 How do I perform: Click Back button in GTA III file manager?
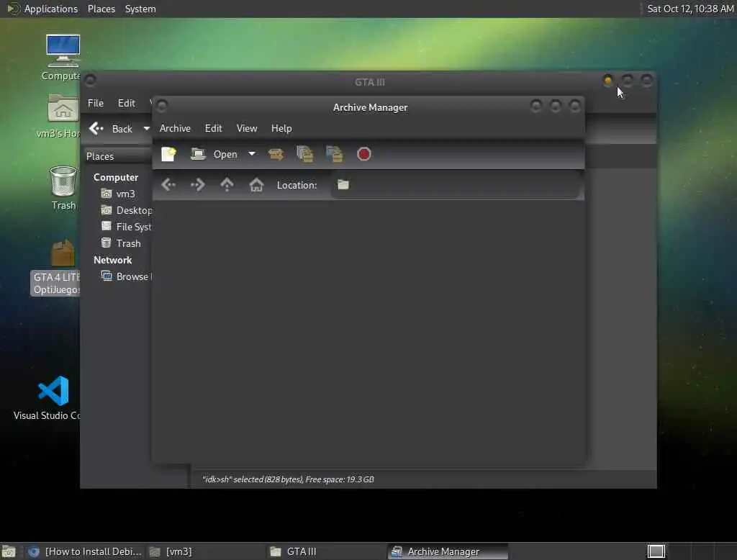[x=111, y=129]
